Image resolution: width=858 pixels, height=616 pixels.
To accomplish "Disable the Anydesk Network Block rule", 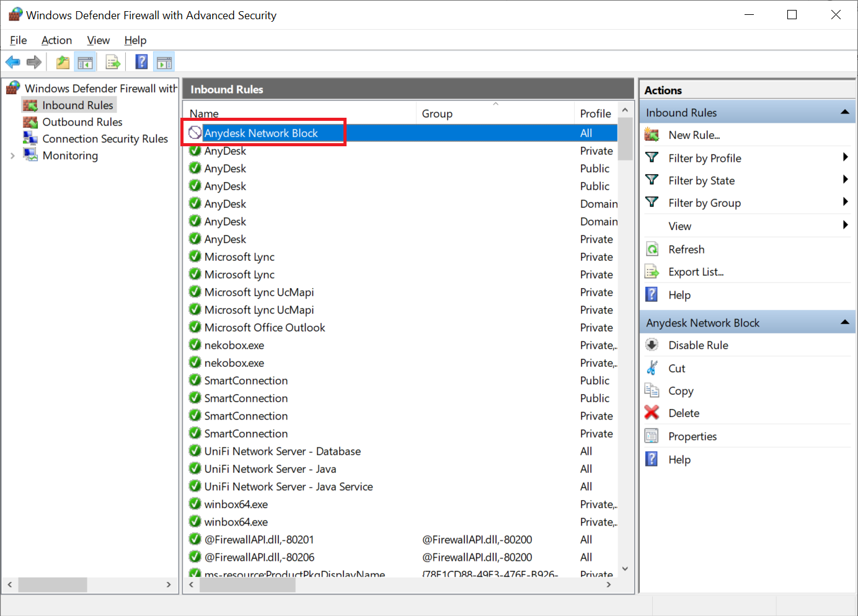I will (698, 345).
